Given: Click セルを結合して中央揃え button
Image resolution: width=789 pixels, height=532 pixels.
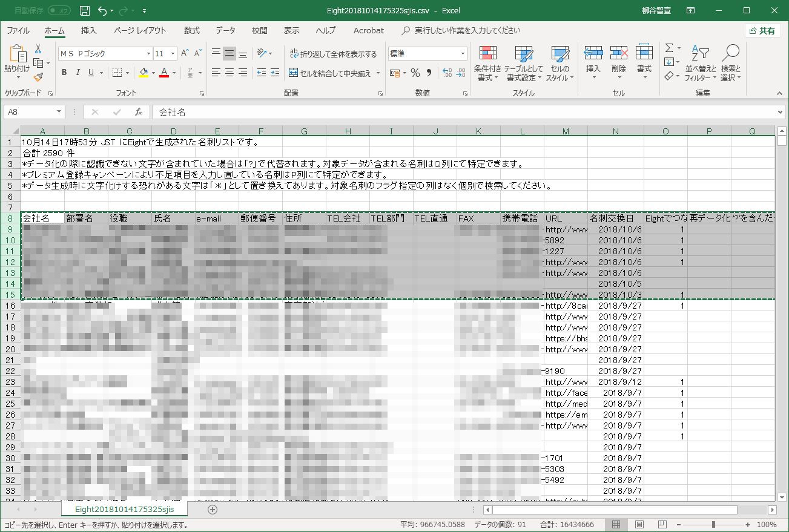Looking at the screenshot, I should point(331,73).
